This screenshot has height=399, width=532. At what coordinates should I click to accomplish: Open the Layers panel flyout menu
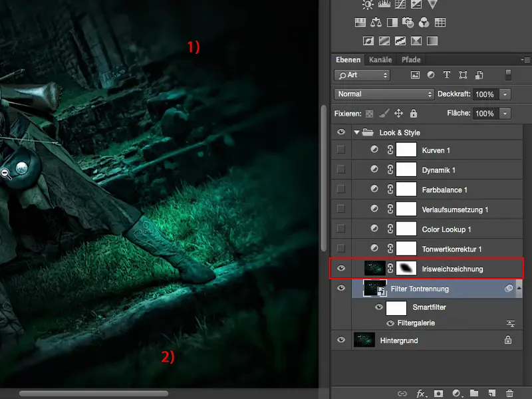(x=525, y=60)
